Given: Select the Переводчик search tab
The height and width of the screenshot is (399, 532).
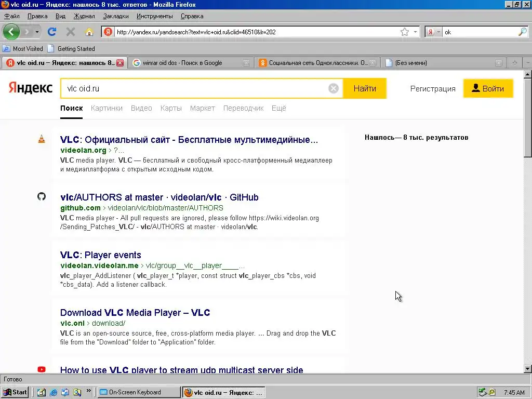Looking at the screenshot, I should [243, 108].
